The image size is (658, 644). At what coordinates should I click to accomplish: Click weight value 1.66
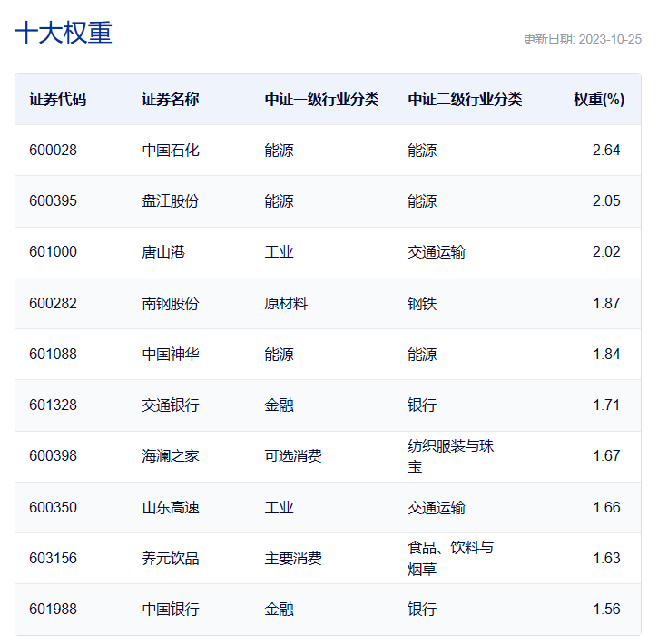tap(606, 507)
